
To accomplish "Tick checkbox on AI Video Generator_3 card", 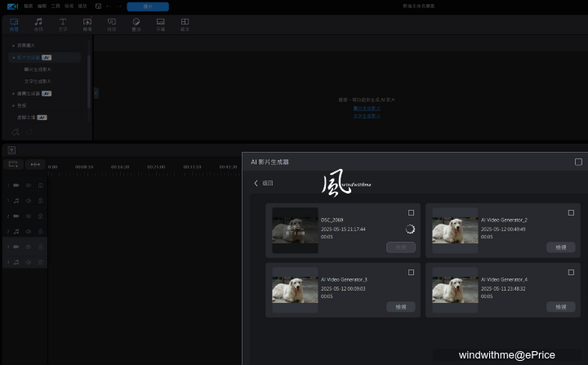I will (411, 272).
